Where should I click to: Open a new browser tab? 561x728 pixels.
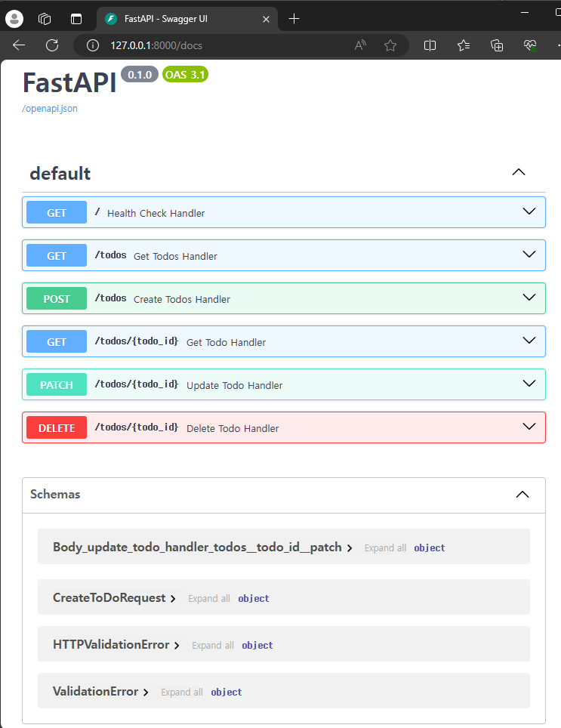(x=294, y=19)
